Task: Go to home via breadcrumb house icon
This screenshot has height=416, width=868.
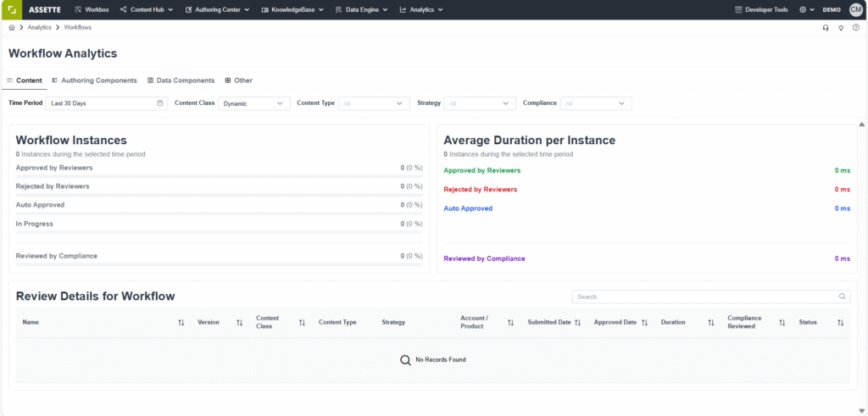Action: point(12,28)
